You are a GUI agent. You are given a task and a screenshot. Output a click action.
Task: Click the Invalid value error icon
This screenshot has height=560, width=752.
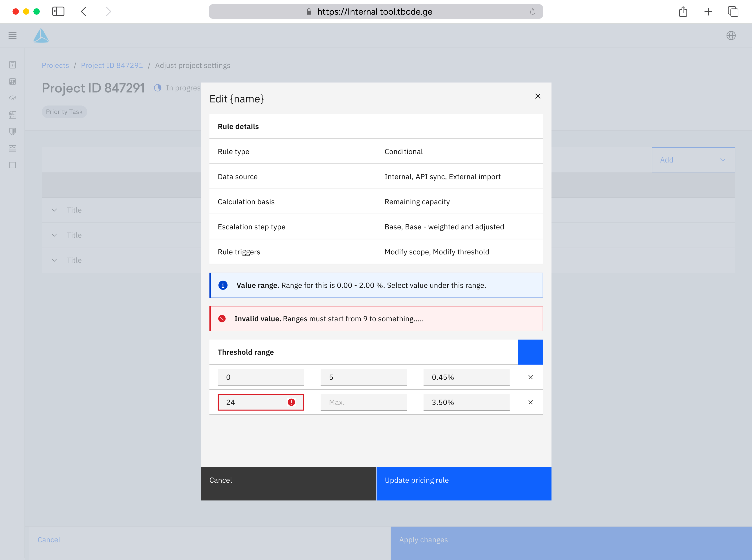[x=222, y=319]
